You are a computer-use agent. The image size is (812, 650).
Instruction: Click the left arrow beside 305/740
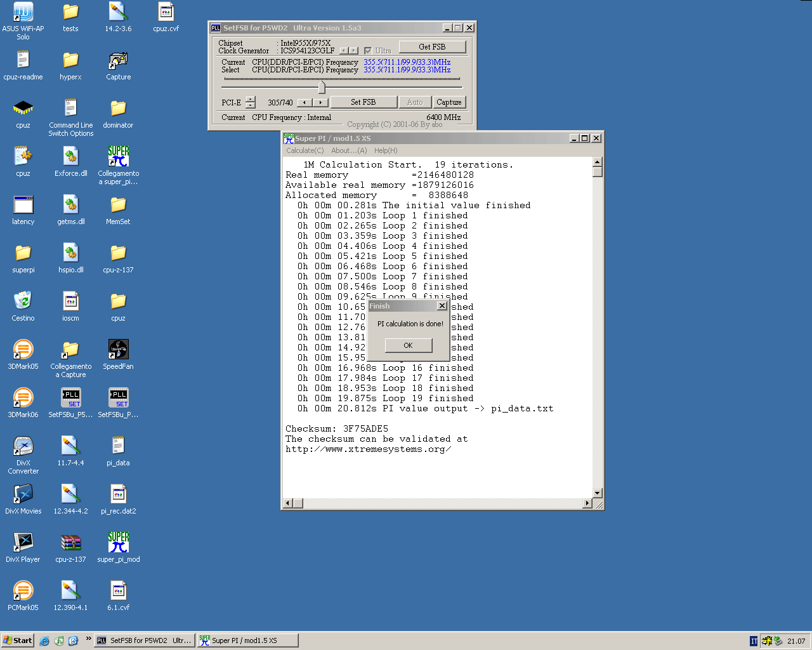point(305,102)
